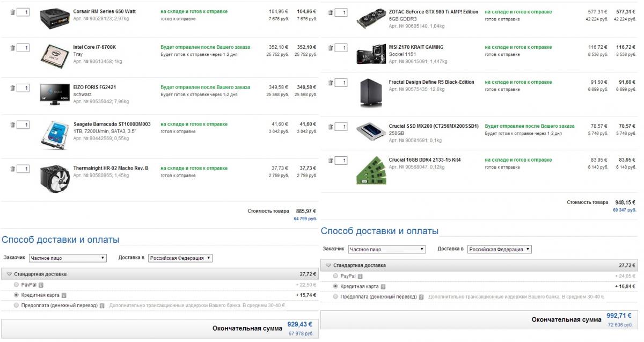Viewport: 644px width, 342px height.
Task: Click the Fractal Design case thumbnail
Action: (371, 93)
